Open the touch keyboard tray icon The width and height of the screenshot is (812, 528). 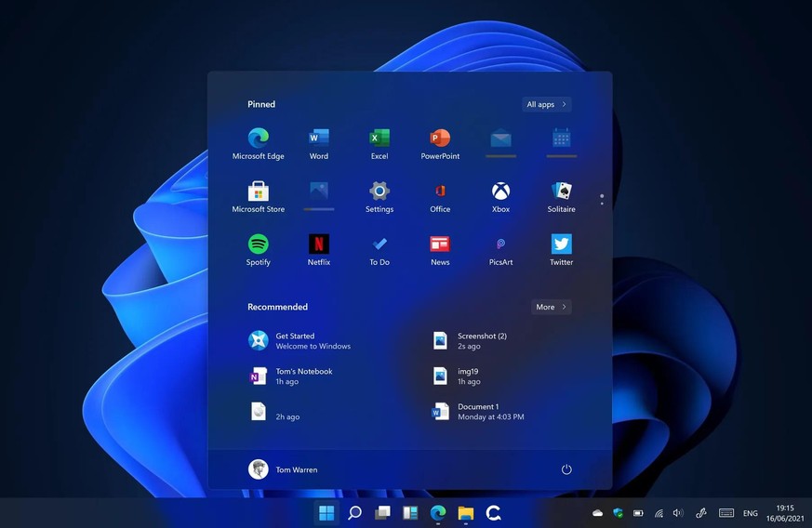(726, 513)
